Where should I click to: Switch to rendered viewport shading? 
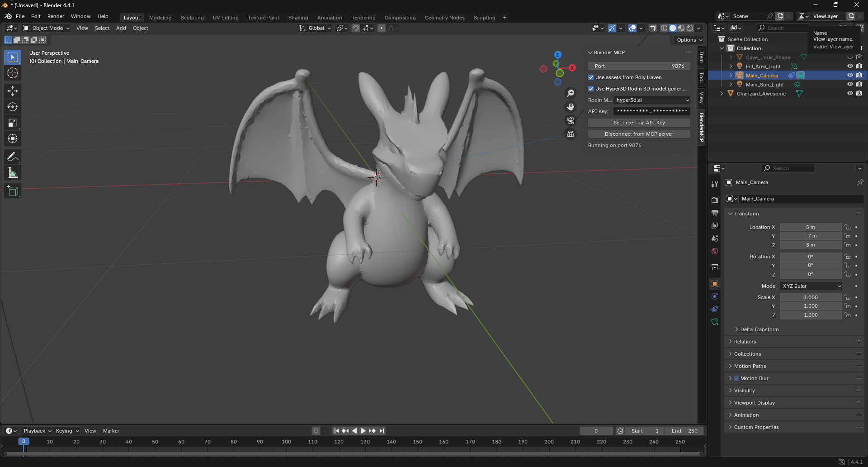pos(690,28)
